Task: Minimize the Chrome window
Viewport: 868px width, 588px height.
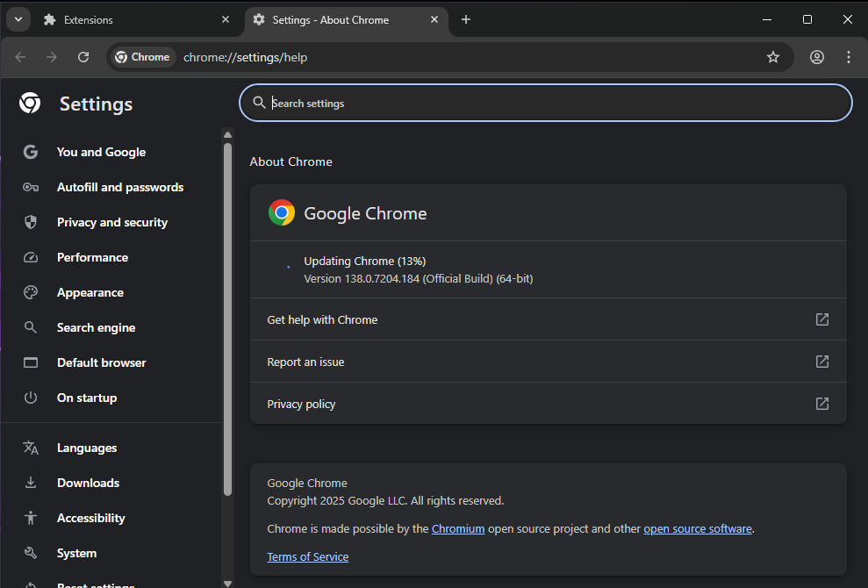Action: pyautogui.click(x=767, y=19)
